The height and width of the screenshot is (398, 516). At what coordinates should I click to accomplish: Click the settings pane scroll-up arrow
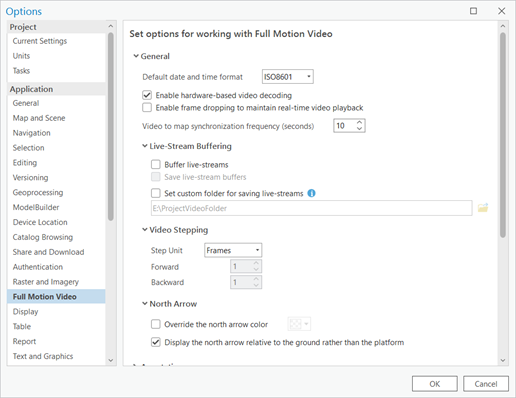pyautogui.click(x=503, y=26)
